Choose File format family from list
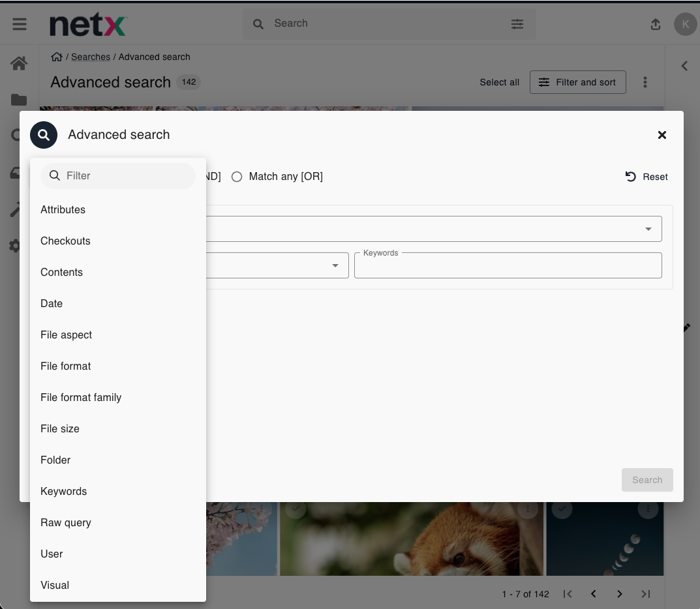The width and height of the screenshot is (700, 609). (81, 397)
